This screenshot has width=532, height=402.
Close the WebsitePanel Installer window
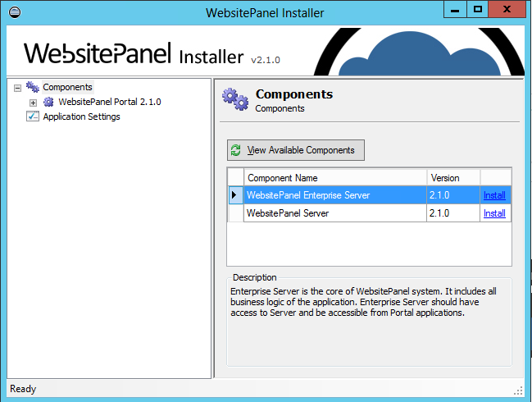507,10
